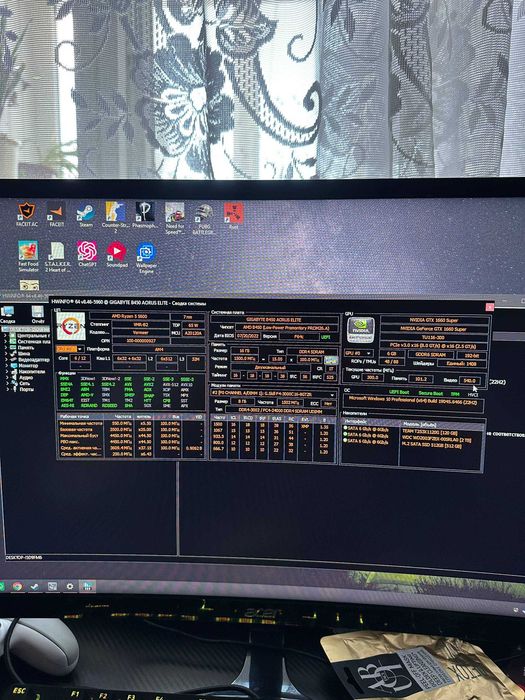Click the HWiNFO taskbar icon

tap(88, 586)
